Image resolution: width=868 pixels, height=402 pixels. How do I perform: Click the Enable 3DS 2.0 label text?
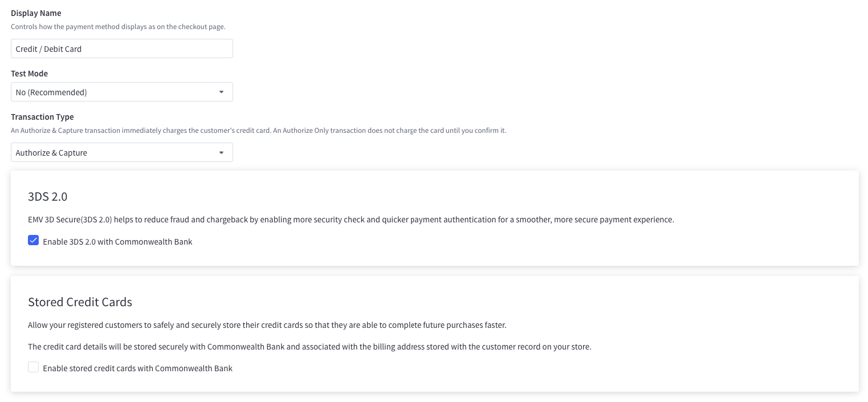[x=117, y=241]
